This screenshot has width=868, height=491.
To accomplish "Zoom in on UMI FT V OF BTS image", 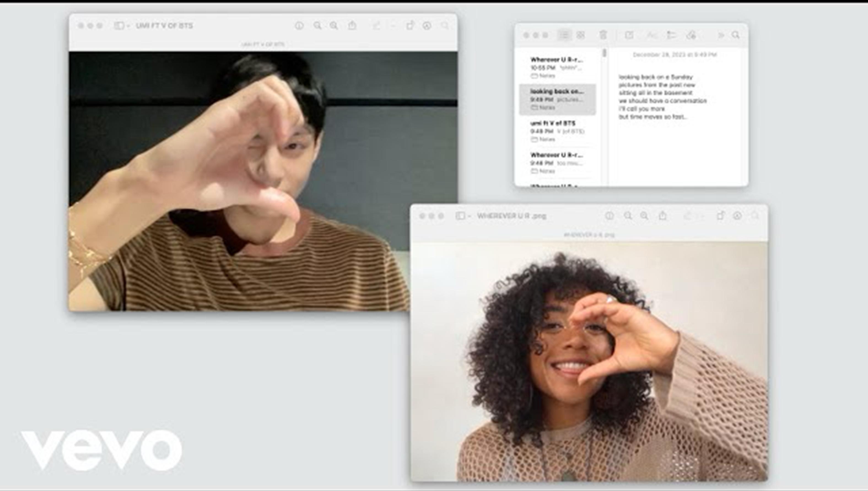I will [334, 26].
